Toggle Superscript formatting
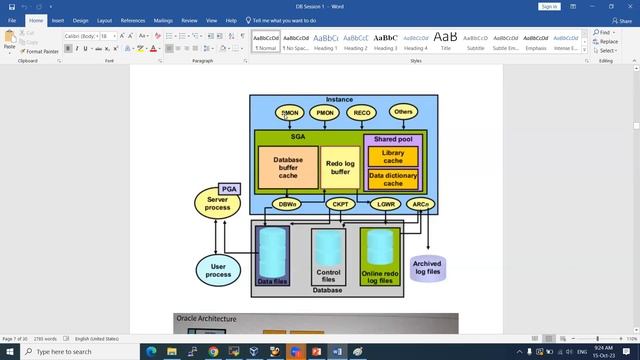This screenshot has width=640, height=360. pyautogui.click(x=116, y=49)
